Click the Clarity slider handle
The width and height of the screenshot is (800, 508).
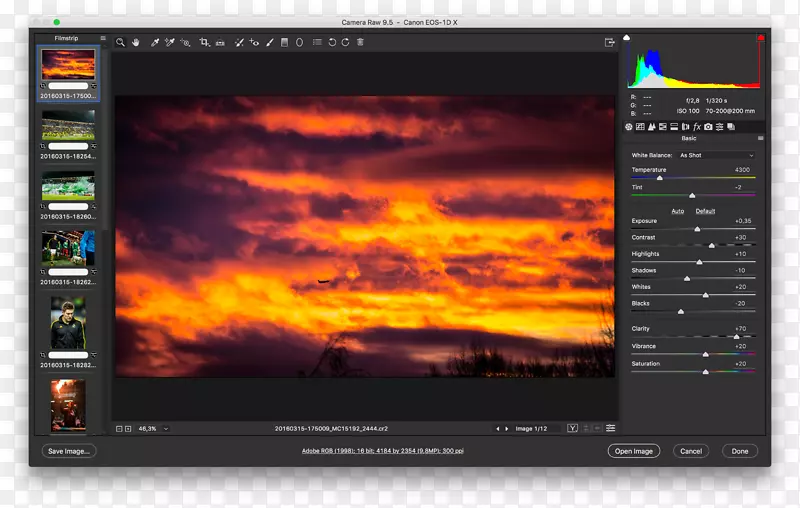(x=736, y=337)
